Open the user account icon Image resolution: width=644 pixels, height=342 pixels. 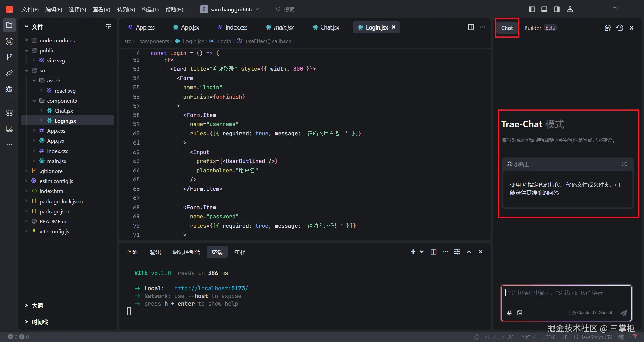point(570,9)
